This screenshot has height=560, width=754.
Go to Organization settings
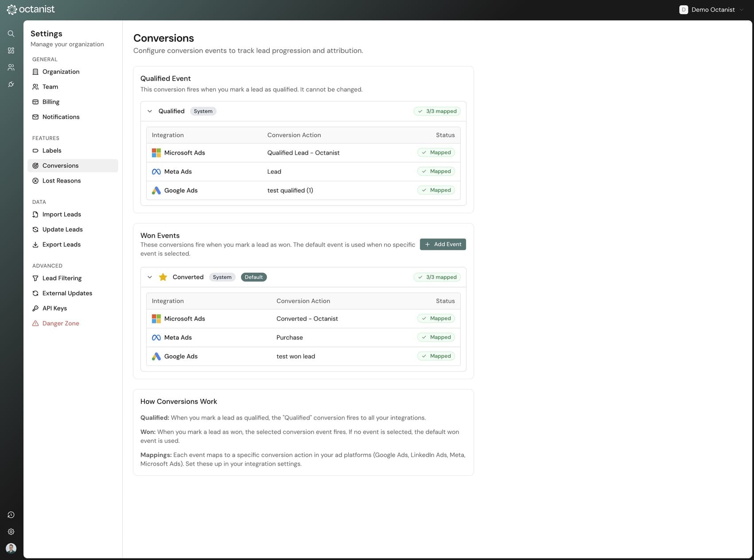click(x=61, y=72)
